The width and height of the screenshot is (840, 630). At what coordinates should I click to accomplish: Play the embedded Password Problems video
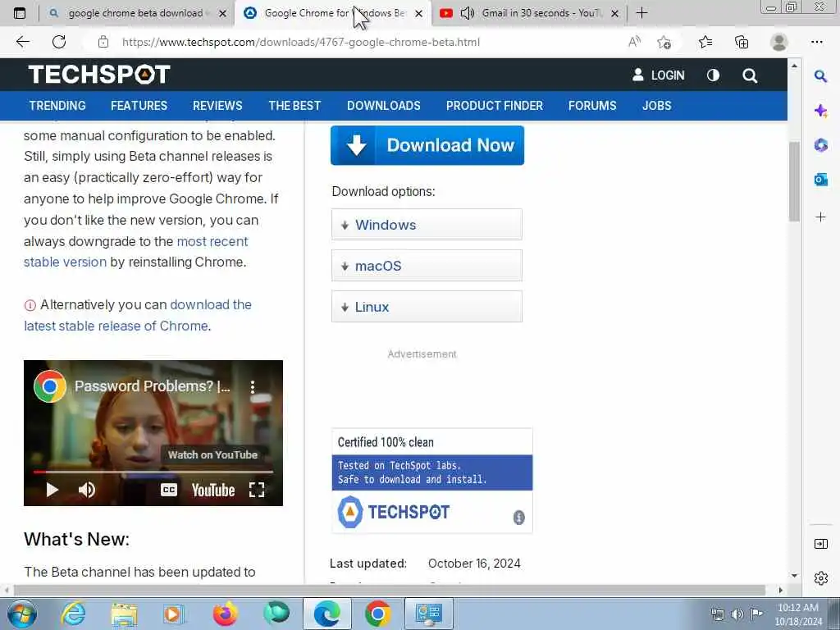tap(52, 489)
